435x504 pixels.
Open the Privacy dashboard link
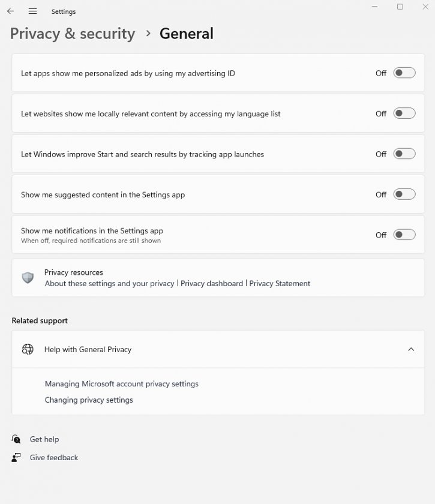[212, 283]
